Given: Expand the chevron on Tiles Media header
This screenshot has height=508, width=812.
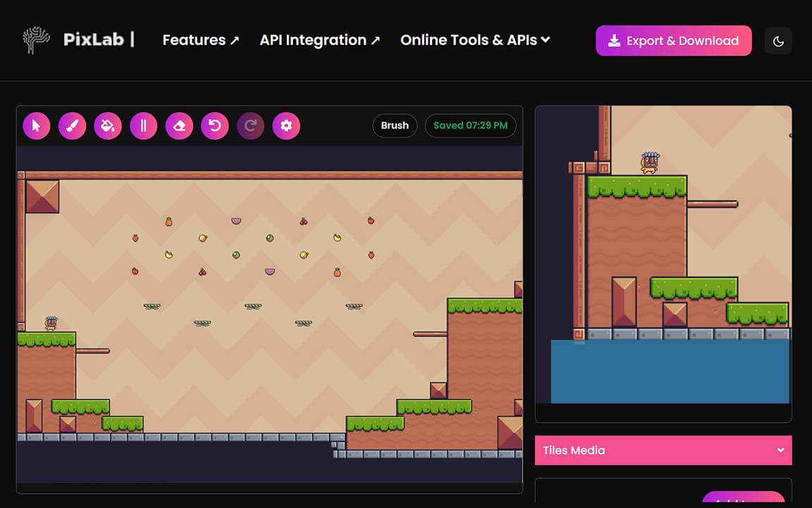Looking at the screenshot, I should [780, 450].
